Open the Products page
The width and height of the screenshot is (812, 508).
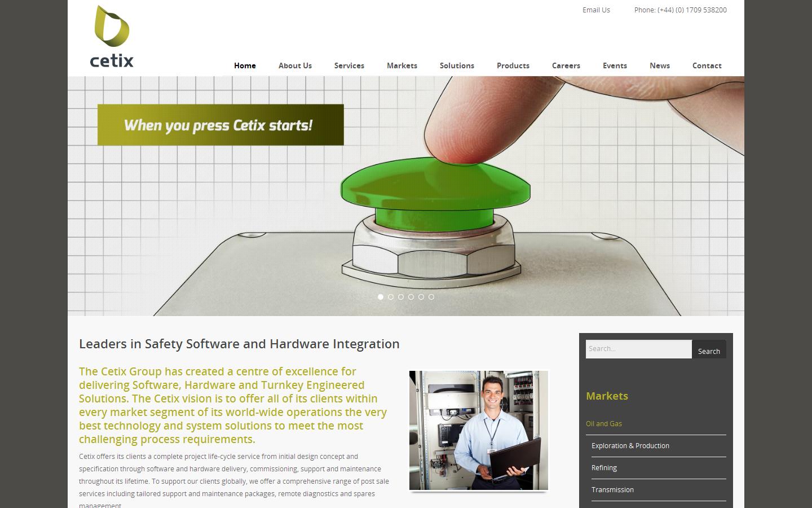point(513,65)
